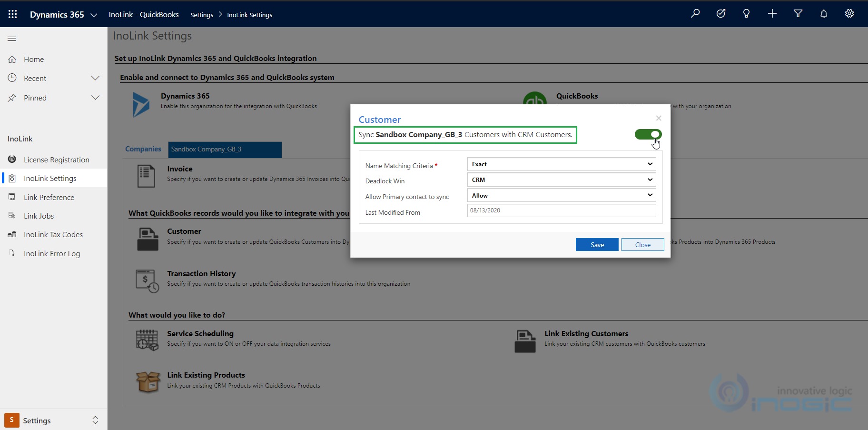Click the plus icon to create new record
This screenshot has width=868, height=430.
772,14
